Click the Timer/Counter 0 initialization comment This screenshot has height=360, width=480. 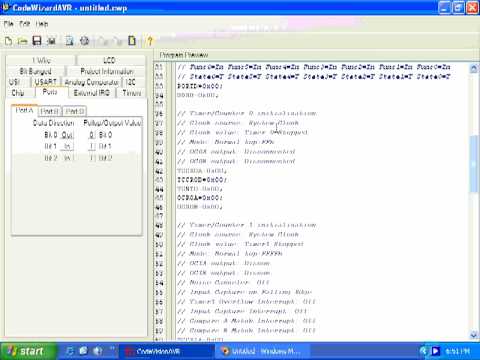[x=247, y=114]
